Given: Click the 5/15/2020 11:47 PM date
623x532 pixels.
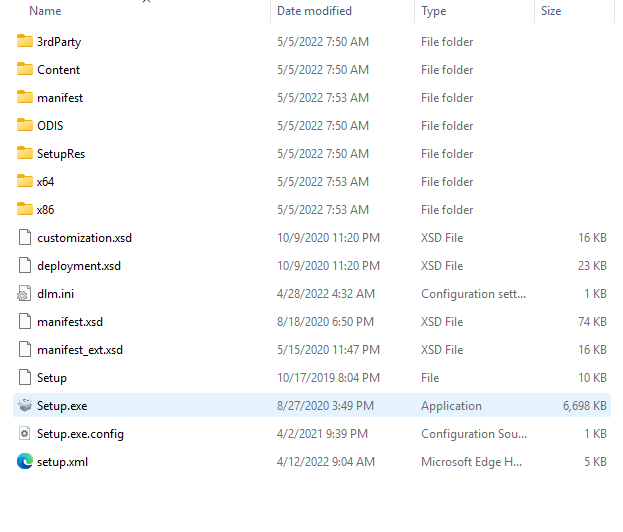Looking at the screenshot, I should coord(328,350).
